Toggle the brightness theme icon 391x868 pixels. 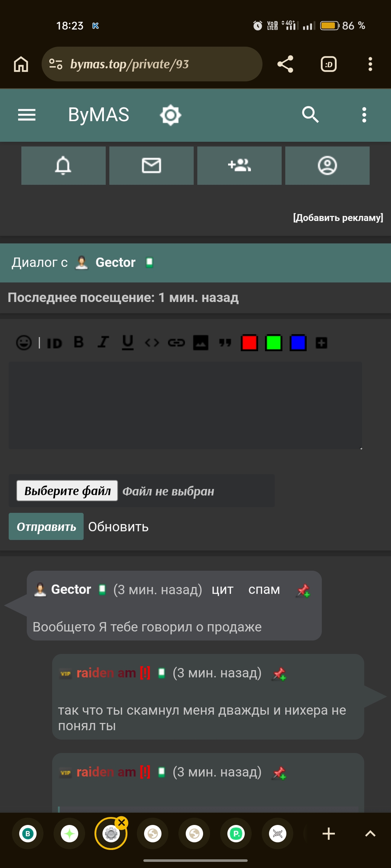tap(171, 115)
